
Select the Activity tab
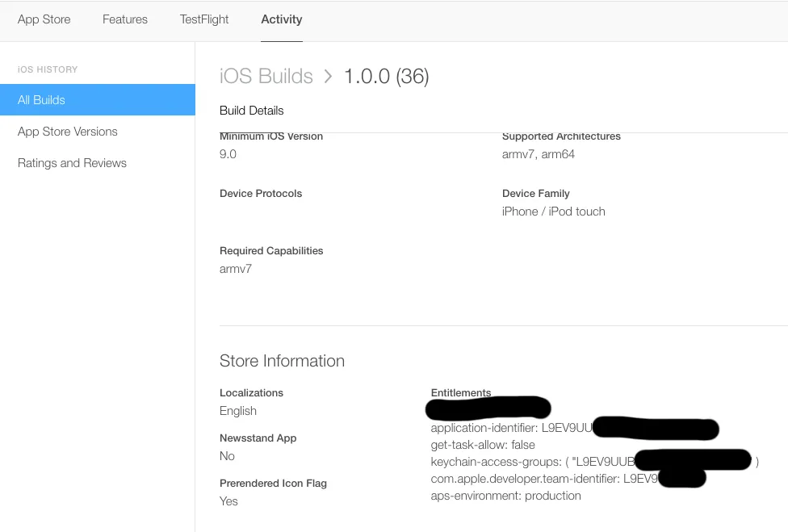[x=282, y=19]
